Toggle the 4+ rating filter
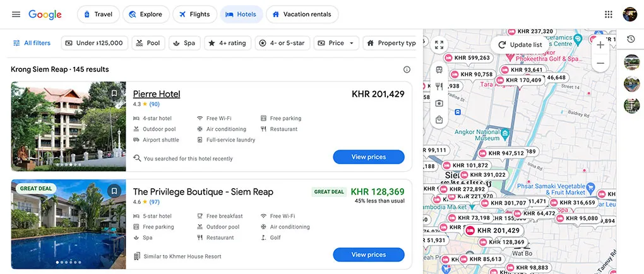The height and width of the screenshot is (274, 644). click(227, 43)
